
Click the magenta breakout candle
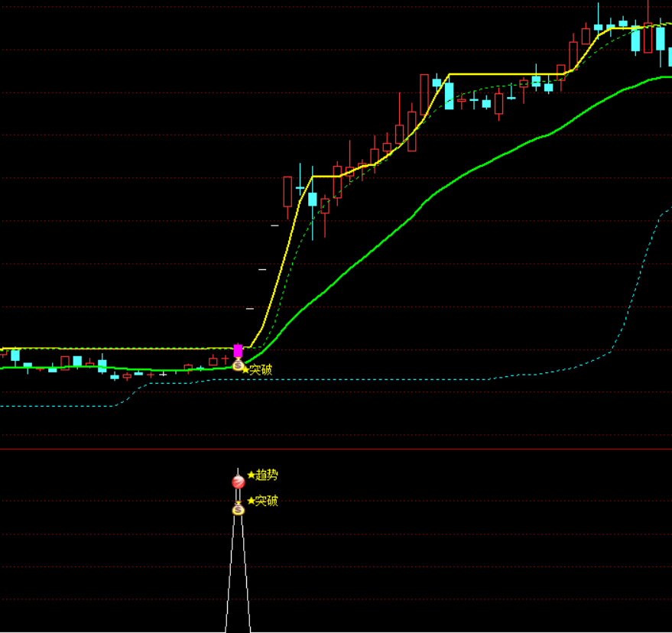[238, 352]
